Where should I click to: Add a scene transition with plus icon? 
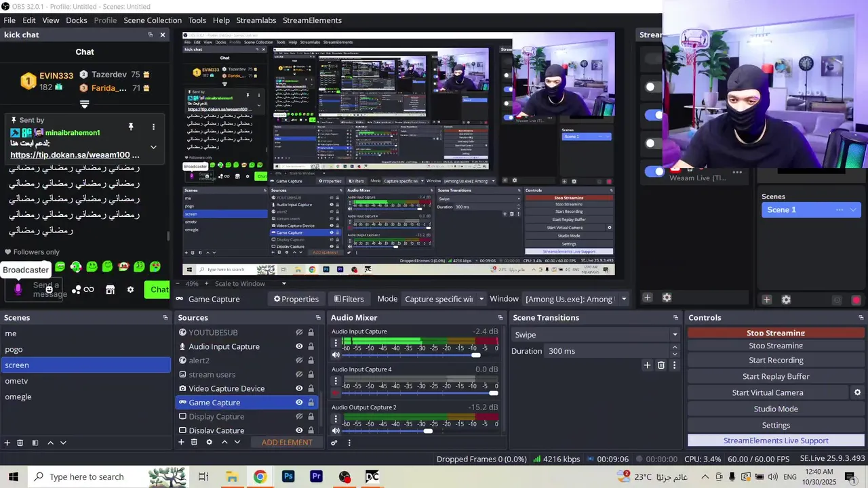tap(647, 365)
